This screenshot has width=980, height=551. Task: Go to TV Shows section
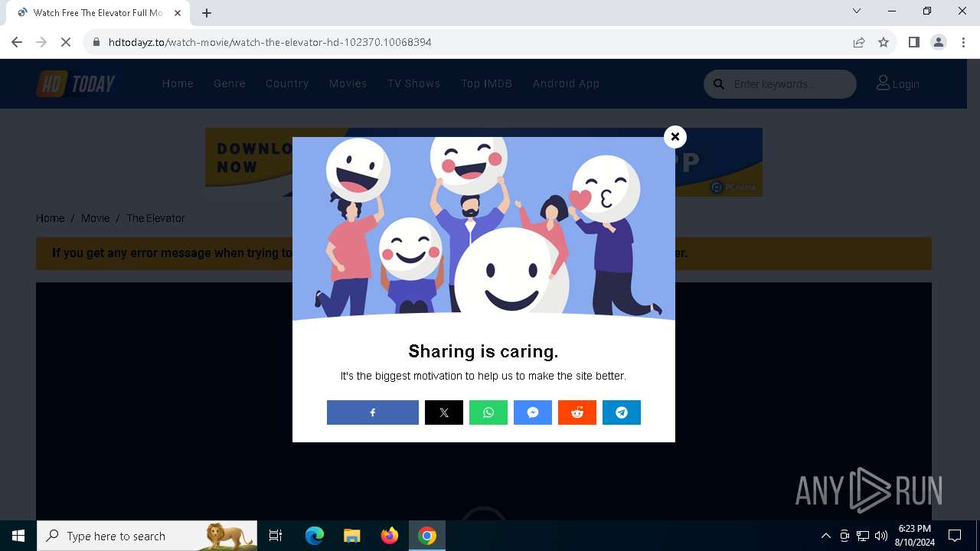click(x=413, y=83)
